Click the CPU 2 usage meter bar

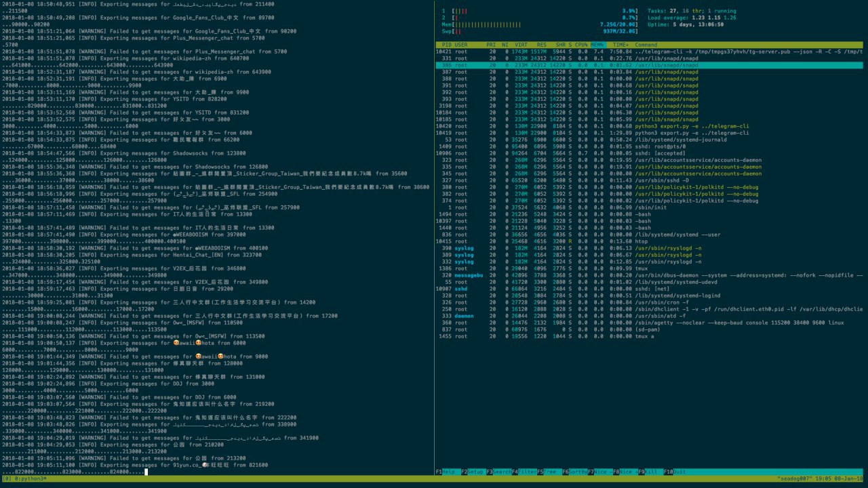click(540, 18)
